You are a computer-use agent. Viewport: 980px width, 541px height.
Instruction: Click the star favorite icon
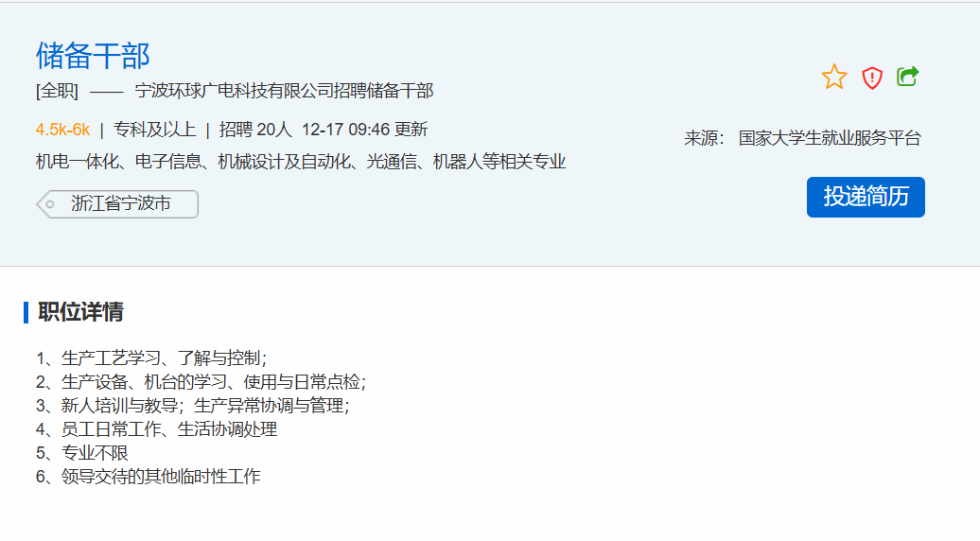point(833,77)
